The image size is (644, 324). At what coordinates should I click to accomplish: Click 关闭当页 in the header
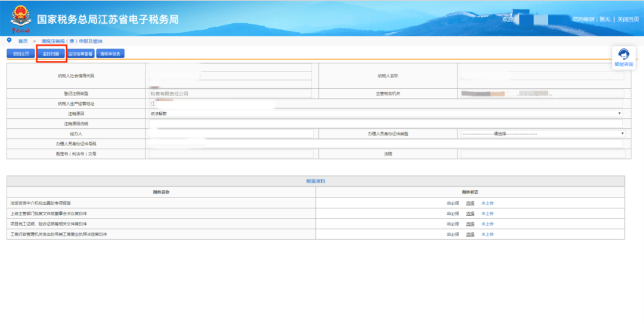coord(628,19)
